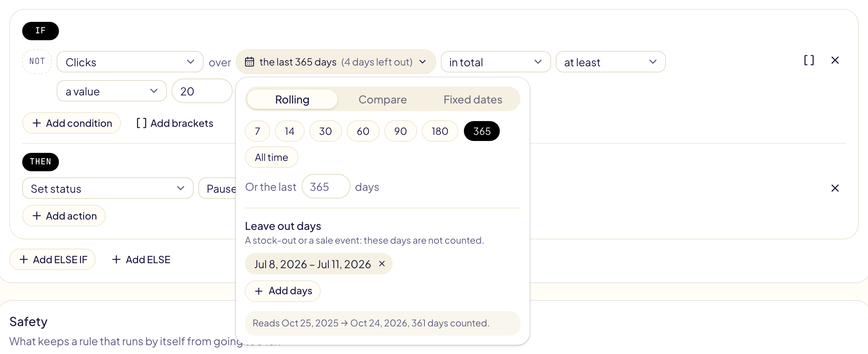Screen dimensions: 868x354
Task: Select the All time preset
Action: [272, 157]
